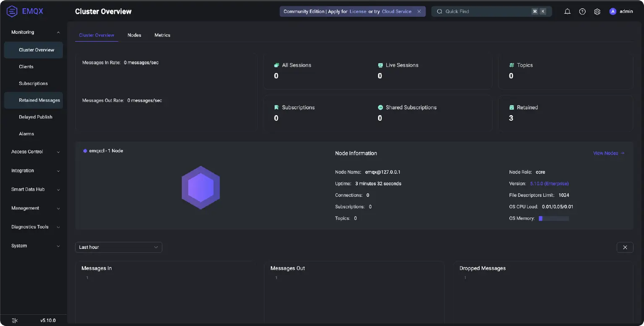This screenshot has width=644, height=326.
Task: Close the chart panel with X button
Action: (x=625, y=247)
